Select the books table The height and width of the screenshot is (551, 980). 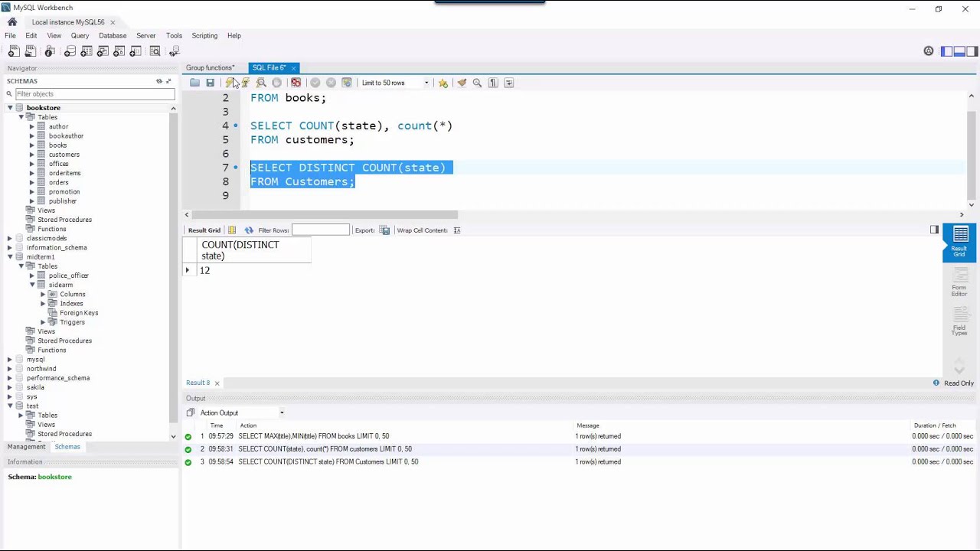pos(57,145)
